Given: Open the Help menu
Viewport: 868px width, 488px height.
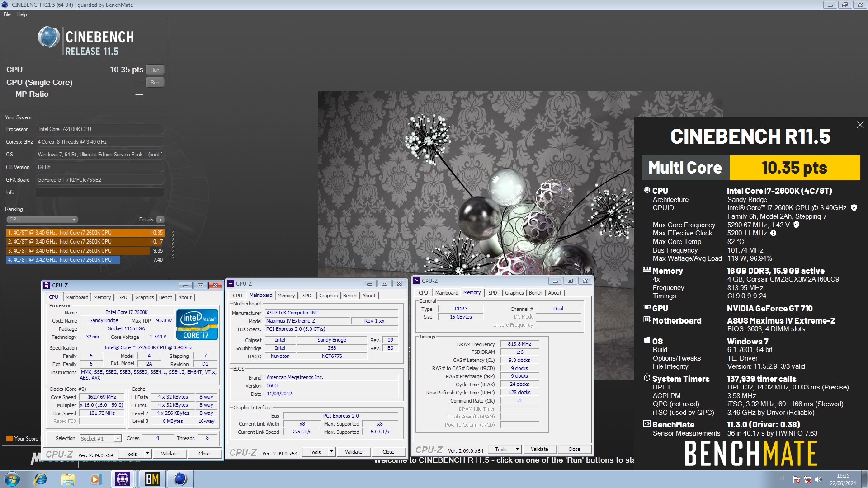Looking at the screenshot, I should [x=22, y=14].
